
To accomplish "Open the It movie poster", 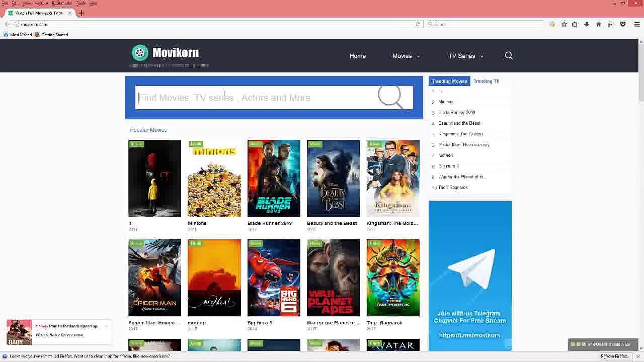I will 154,178.
